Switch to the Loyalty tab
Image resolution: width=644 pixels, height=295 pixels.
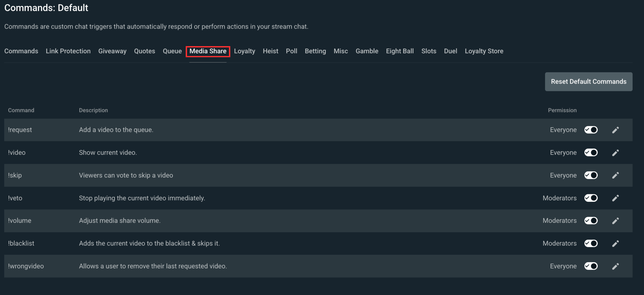(x=244, y=51)
